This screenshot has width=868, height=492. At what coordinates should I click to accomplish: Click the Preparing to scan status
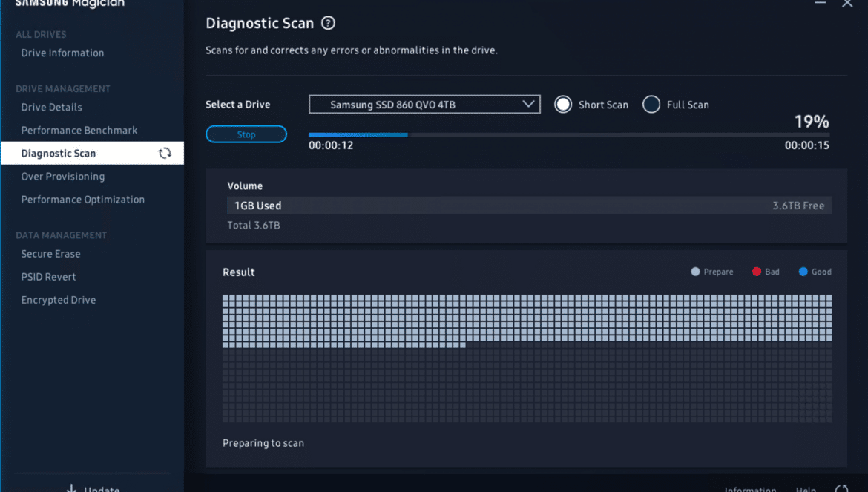[x=263, y=443]
